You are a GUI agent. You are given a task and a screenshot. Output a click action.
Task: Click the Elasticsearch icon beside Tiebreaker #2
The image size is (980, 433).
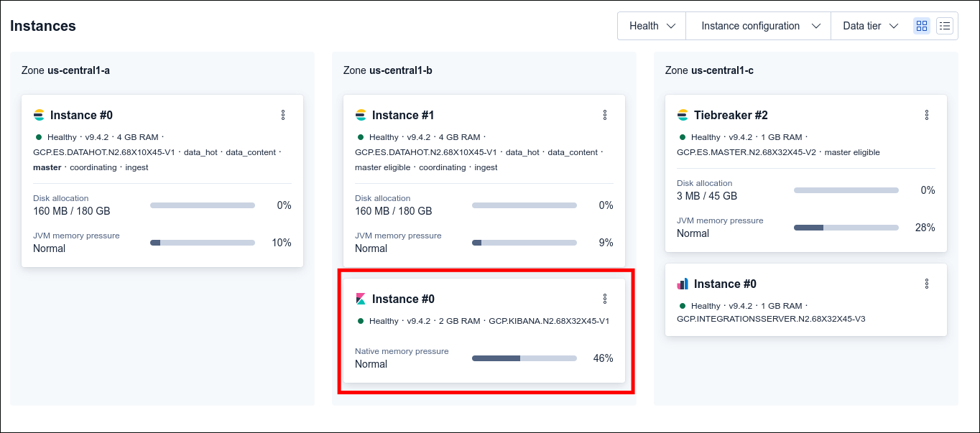[683, 115]
